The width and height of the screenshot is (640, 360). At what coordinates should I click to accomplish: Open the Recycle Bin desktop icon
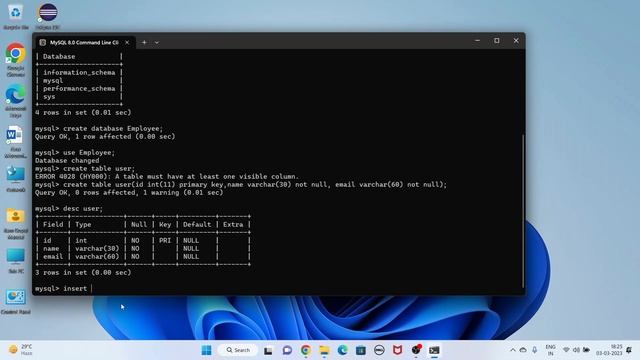[16, 16]
